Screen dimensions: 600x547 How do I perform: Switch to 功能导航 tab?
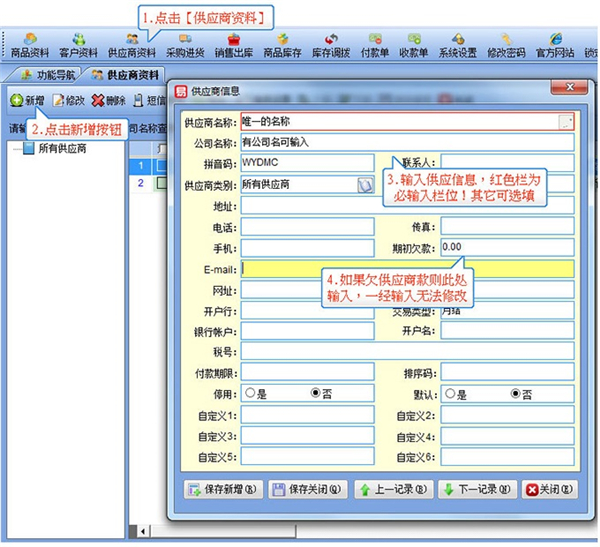click(x=48, y=75)
